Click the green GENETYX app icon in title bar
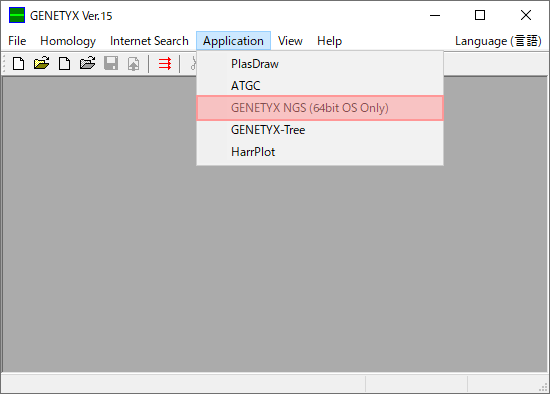The width and height of the screenshot is (550, 394). click(17, 15)
